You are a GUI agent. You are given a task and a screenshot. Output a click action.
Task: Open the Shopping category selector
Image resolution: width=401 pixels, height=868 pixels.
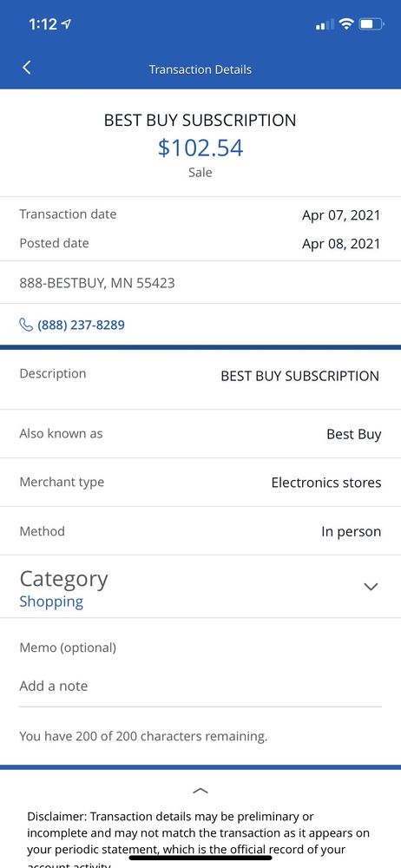(x=51, y=602)
